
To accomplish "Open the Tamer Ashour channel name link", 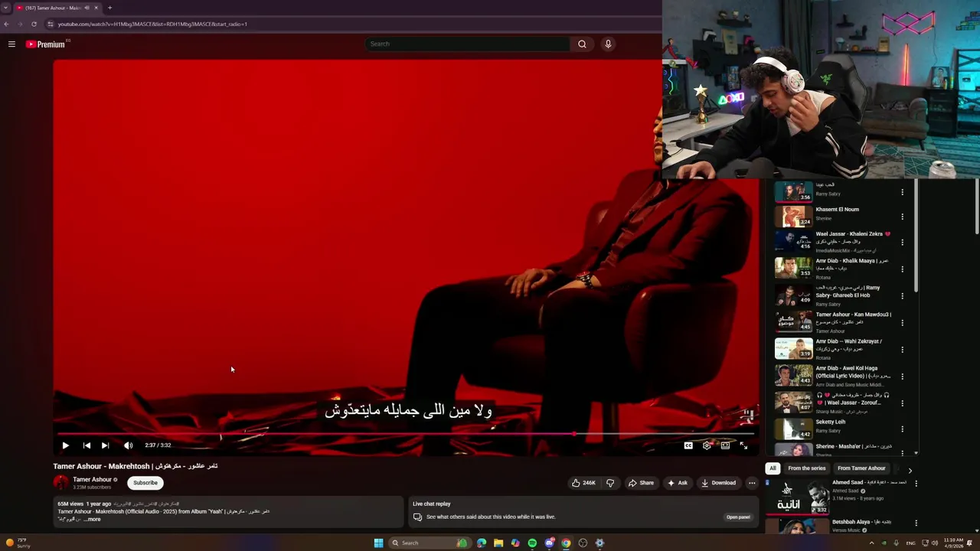I will 92,479.
